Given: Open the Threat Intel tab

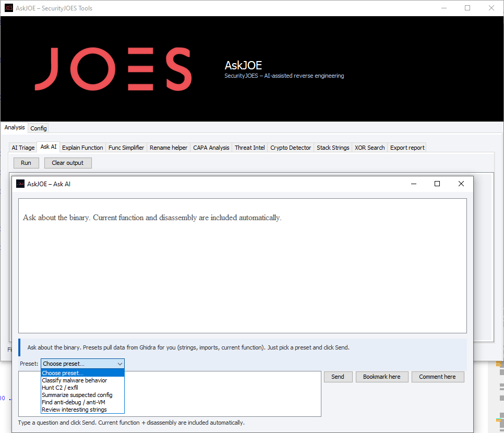Looking at the screenshot, I should [x=250, y=148].
